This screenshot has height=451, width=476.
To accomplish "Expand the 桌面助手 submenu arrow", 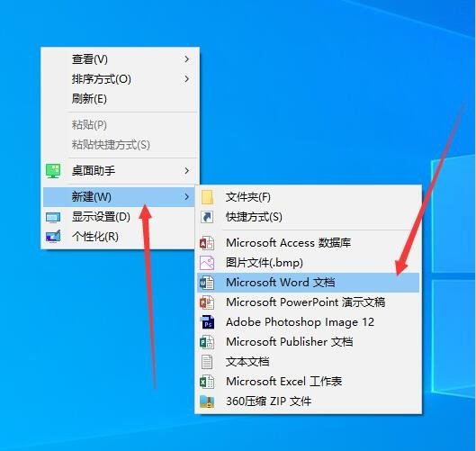I will [186, 171].
